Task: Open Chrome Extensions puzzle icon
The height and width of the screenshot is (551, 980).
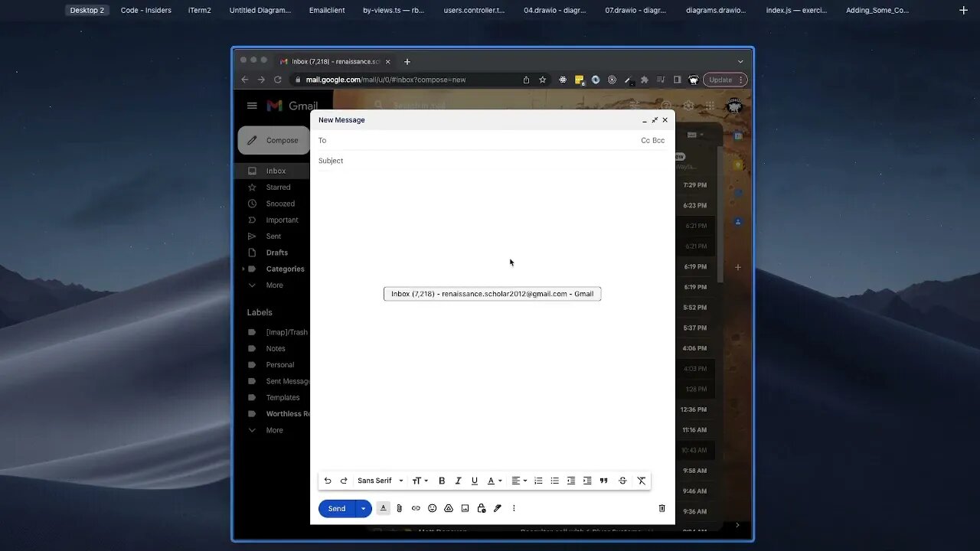Action: 644,80
